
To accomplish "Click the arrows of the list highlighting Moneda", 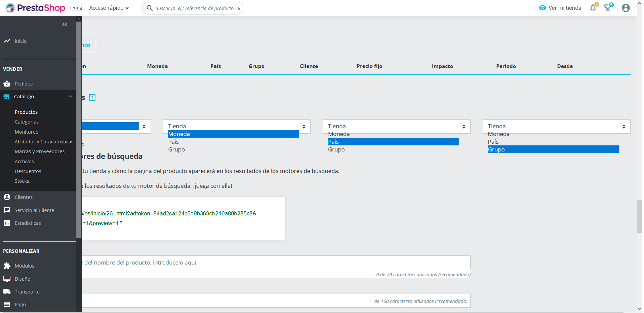I will click(x=304, y=127).
